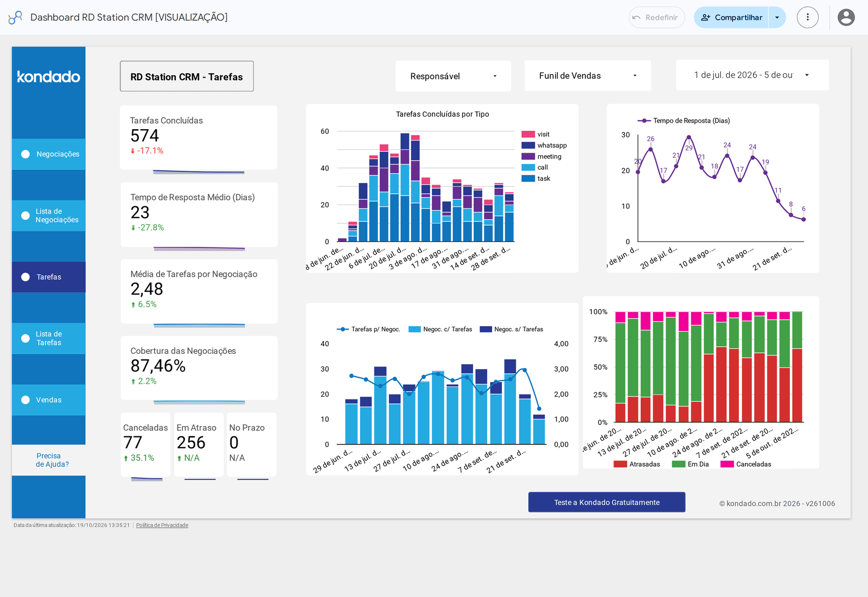This screenshot has width=868, height=597.
Task: Click the visit legend color swatch
Action: [x=528, y=134]
